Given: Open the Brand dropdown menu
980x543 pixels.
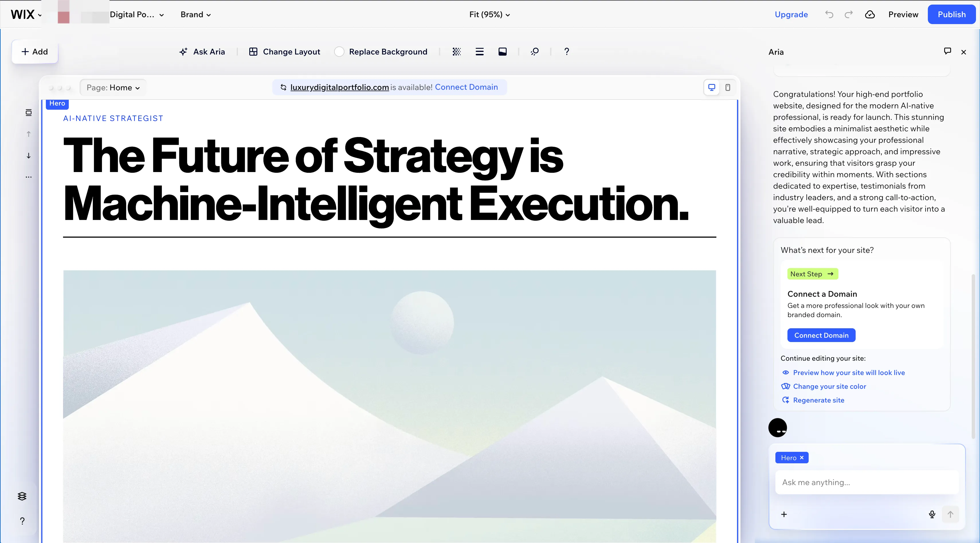Looking at the screenshot, I should pyautogui.click(x=195, y=14).
